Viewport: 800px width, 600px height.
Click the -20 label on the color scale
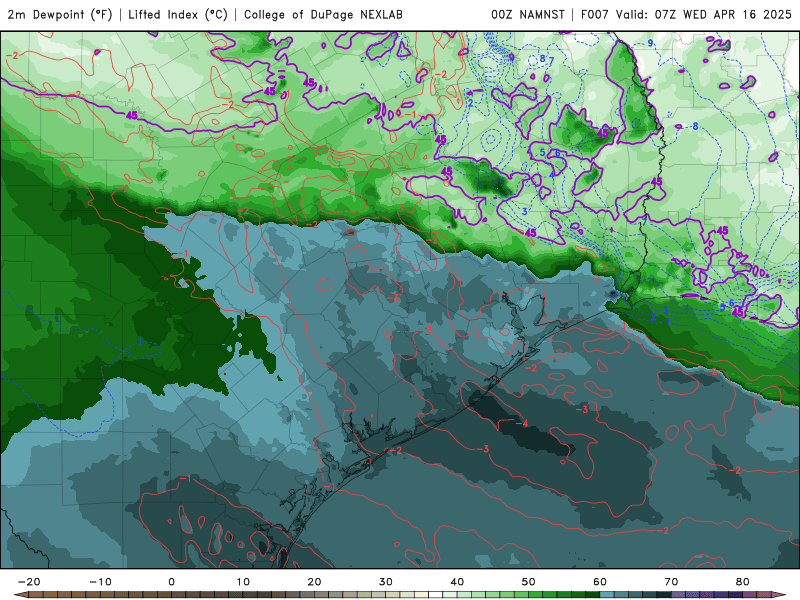(x=29, y=582)
